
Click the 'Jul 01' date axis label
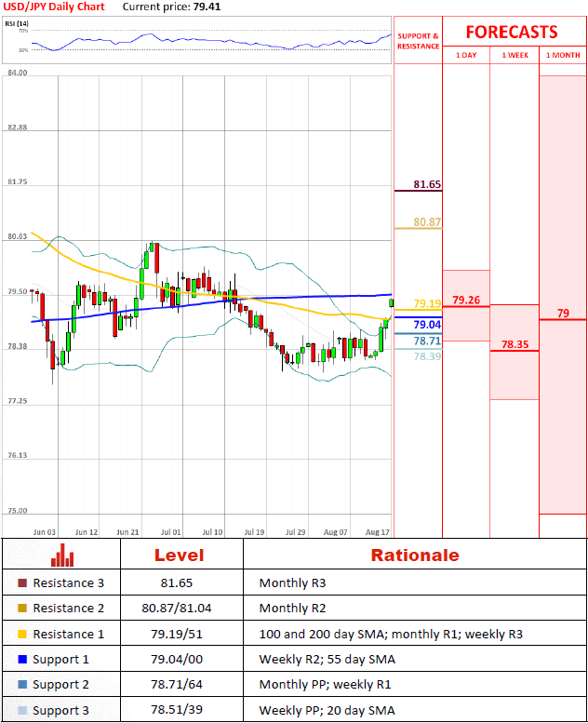(170, 531)
